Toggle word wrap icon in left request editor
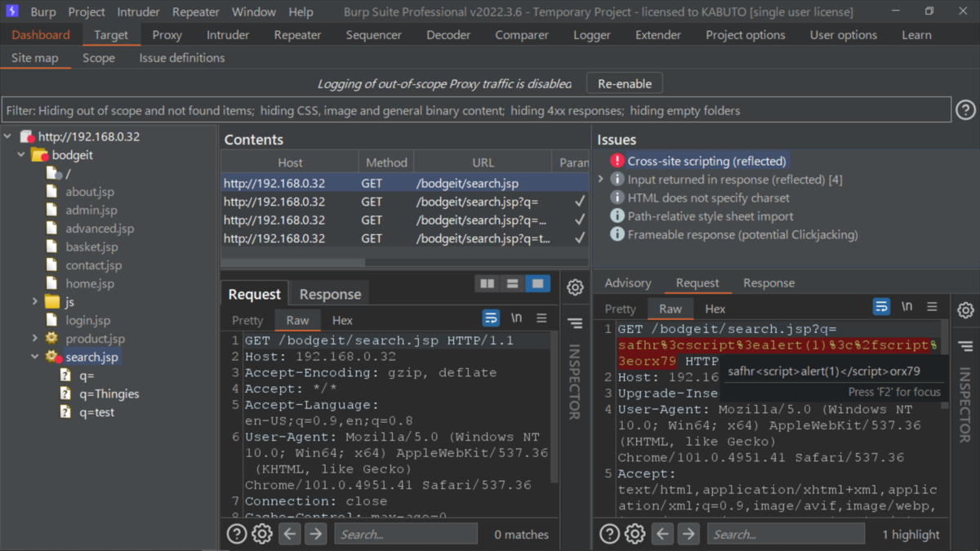 (x=491, y=318)
